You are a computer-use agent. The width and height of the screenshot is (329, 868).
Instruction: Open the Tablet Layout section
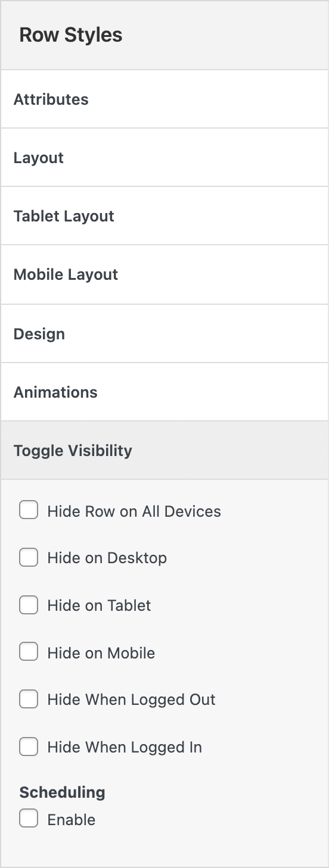[x=164, y=216]
